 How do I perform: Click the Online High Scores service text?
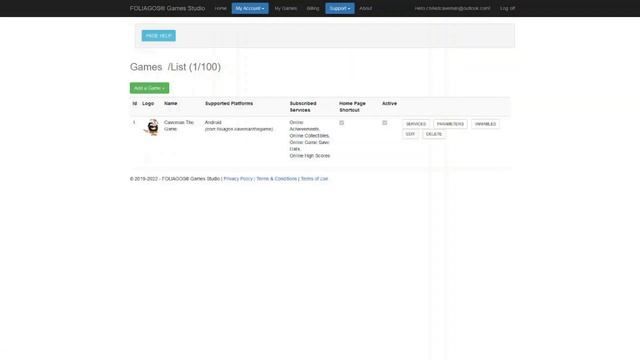click(310, 156)
